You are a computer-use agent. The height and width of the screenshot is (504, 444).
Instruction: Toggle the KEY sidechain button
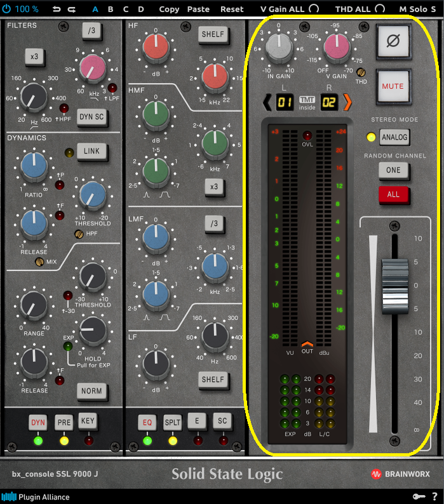pos(88,421)
